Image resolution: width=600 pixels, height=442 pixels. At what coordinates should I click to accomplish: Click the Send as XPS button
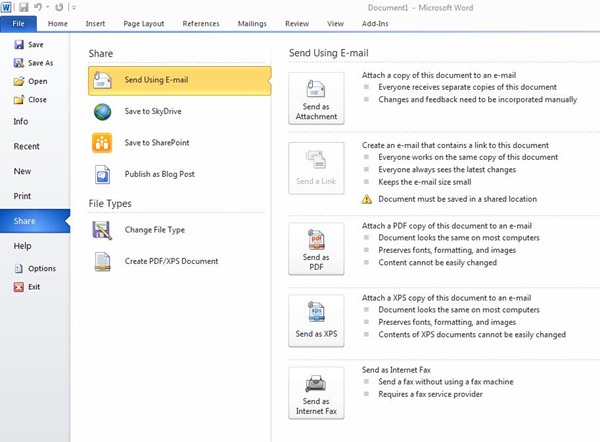(315, 320)
